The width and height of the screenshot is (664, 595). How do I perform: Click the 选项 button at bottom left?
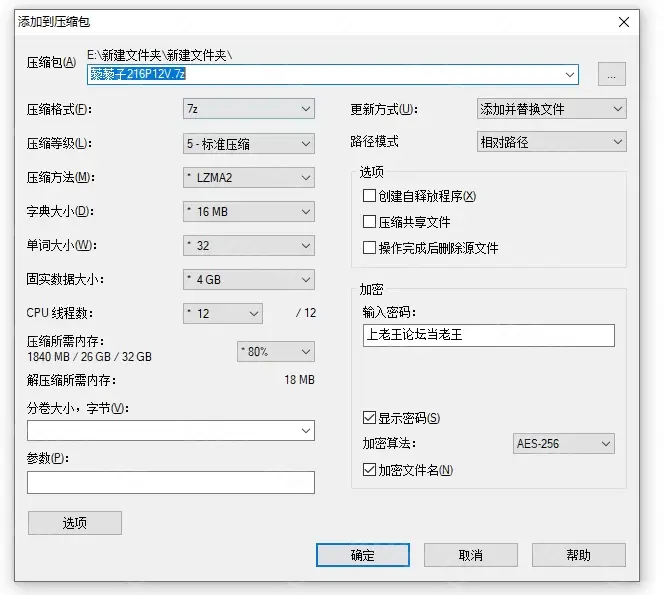coord(75,523)
